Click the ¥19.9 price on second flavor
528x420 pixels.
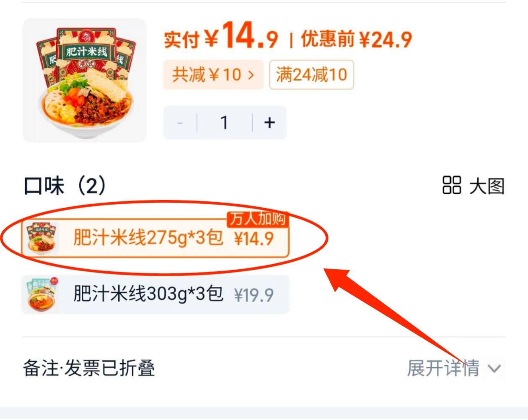pos(254,295)
